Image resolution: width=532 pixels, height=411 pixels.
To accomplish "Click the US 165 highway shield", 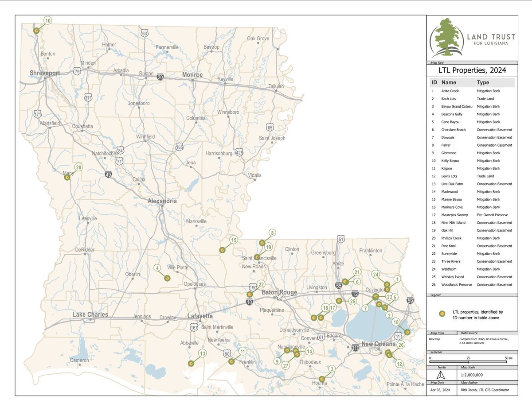I will (180, 146).
